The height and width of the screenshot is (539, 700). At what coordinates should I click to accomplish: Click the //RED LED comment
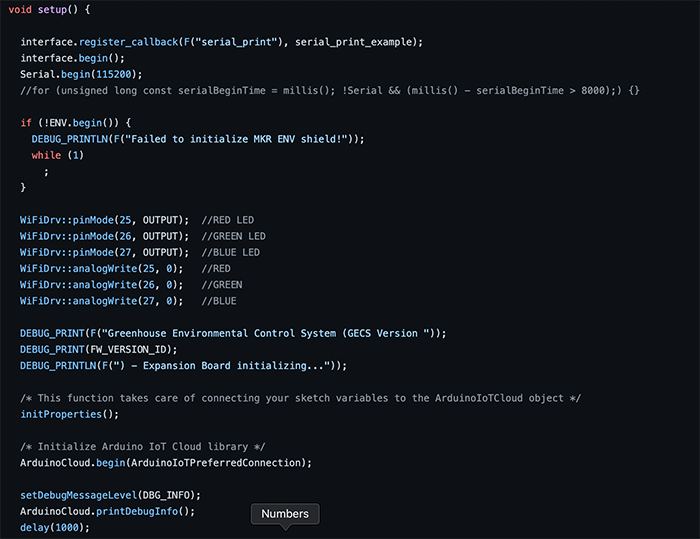pyautogui.click(x=228, y=220)
